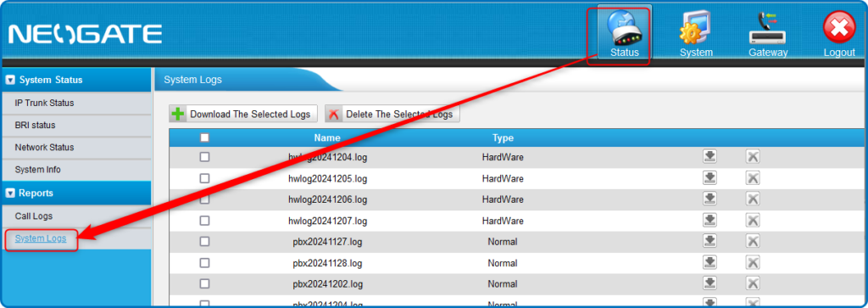Check the box for hwlog20241207.log
The width and height of the screenshot is (868, 308).
(204, 221)
